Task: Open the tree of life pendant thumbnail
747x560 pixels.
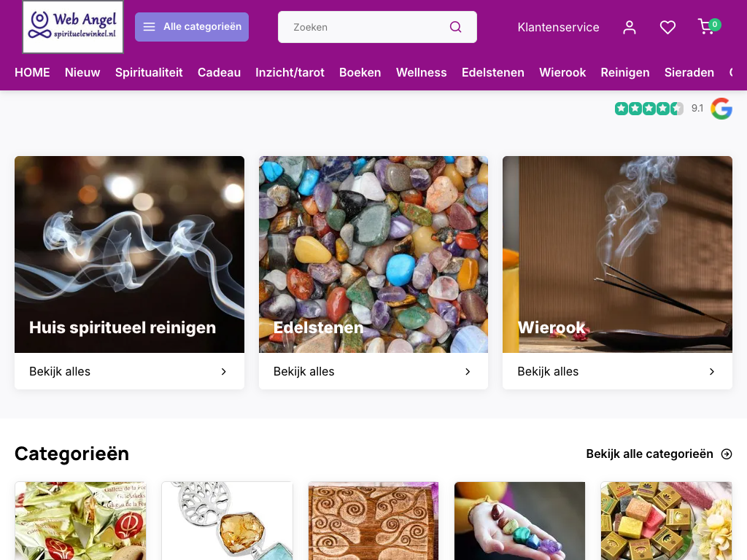Action: [228, 521]
